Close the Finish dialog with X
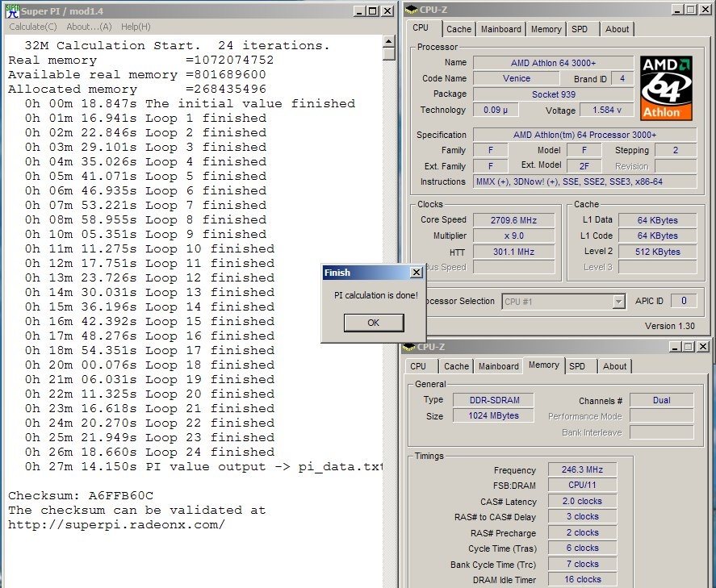716x588 pixels. click(416, 273)
